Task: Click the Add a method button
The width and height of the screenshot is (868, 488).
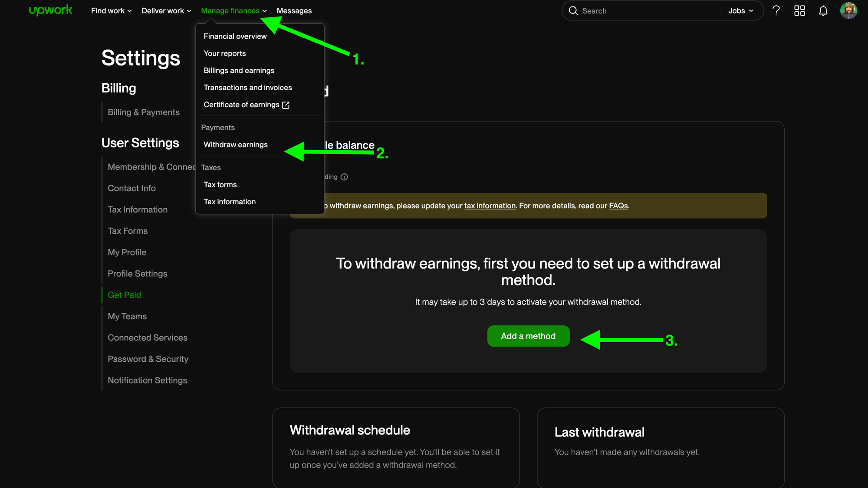Action: tap(528, 336)
